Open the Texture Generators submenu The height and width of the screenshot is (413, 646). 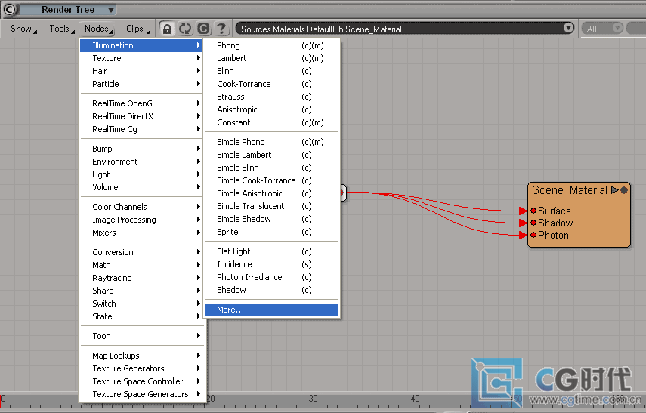143,368
